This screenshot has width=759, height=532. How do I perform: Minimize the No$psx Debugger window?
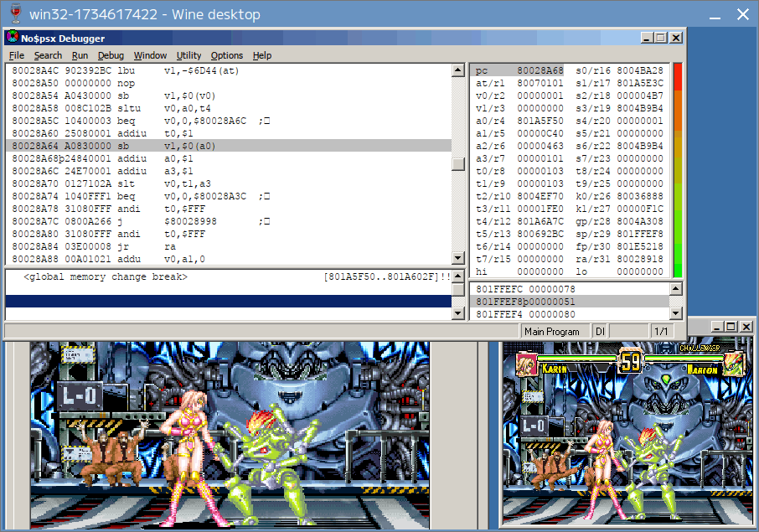click(647, 37)
